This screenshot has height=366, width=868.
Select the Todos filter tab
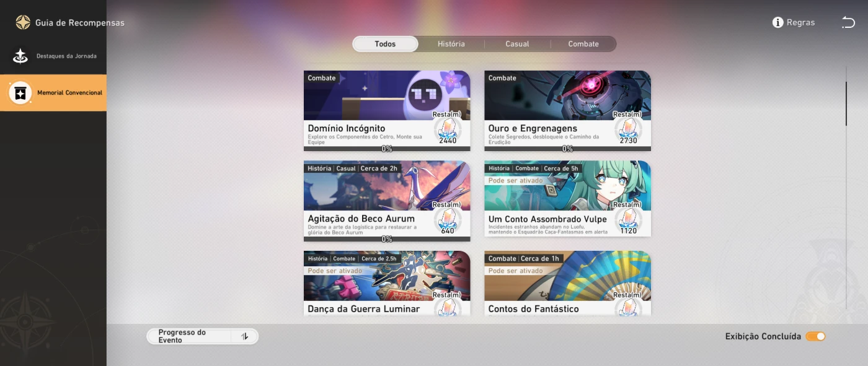click(x=385, y=44)
